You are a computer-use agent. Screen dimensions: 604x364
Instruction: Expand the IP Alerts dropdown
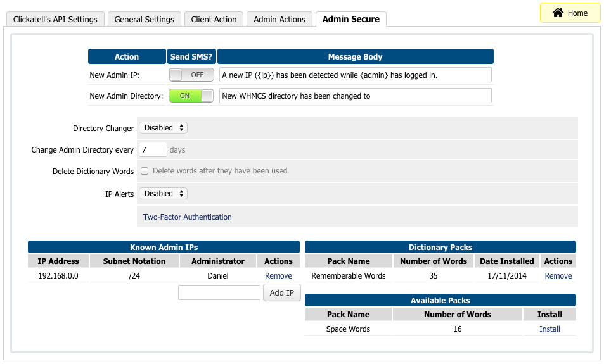pos(163,194)
